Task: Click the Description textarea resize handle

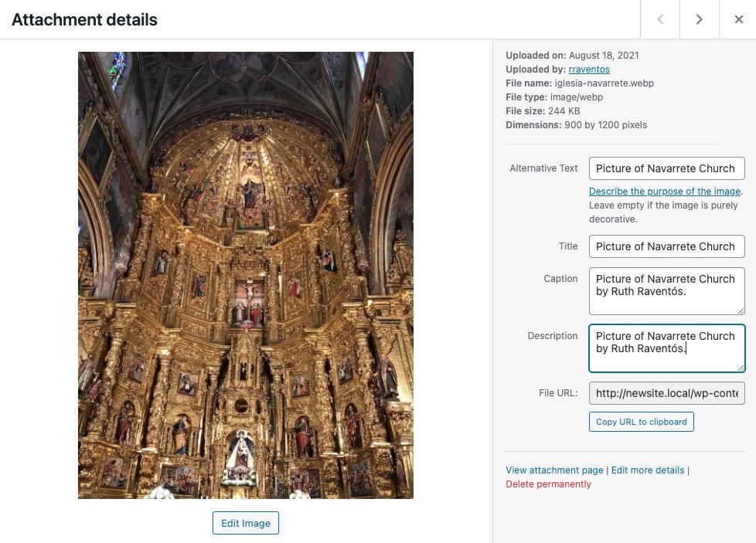Action: click(741, 368)
